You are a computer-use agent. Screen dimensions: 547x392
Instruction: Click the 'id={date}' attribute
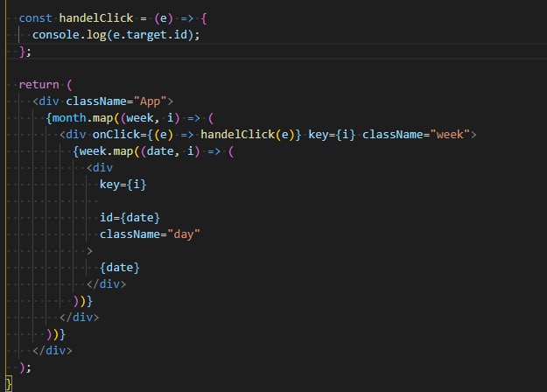130,218
